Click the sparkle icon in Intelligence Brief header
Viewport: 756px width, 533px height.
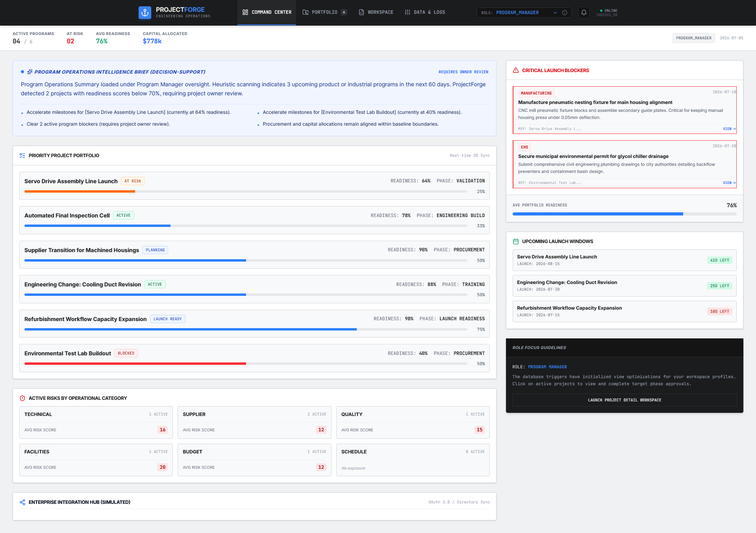click(30, 72)
